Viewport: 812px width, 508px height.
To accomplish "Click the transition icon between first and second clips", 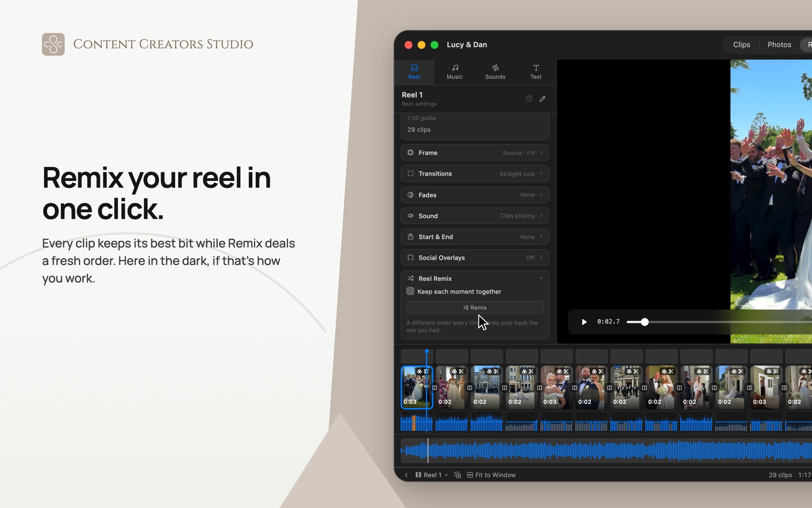I will click(434, 387).
